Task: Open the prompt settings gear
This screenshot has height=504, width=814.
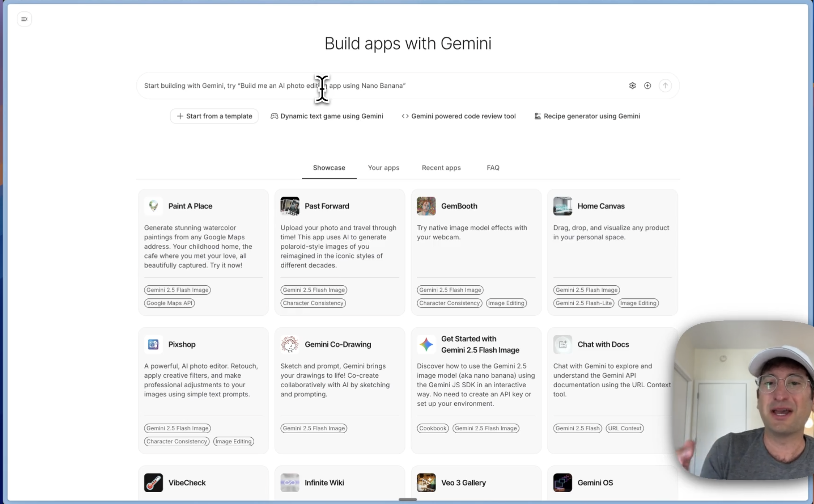Action: pos(632,85)
